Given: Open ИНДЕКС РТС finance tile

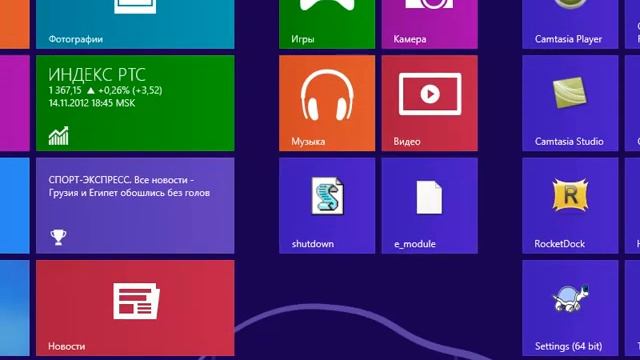Looking at the screenshot, I should [x=135, y=103].
